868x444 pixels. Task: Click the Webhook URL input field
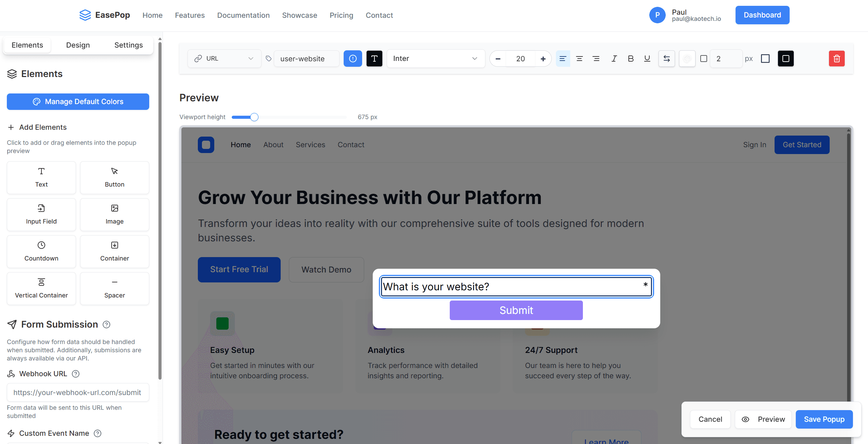click(78, 392)
